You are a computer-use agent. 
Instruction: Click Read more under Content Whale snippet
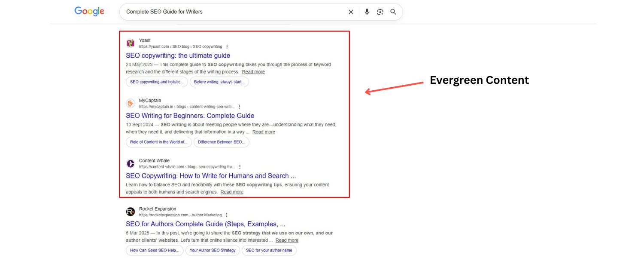(x=232, y=192)
